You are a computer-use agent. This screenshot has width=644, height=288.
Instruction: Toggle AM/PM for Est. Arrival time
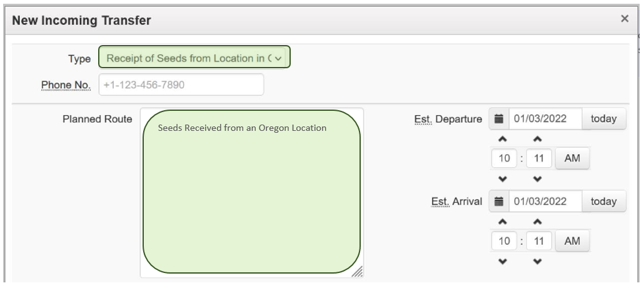click(x=572, y=240)
